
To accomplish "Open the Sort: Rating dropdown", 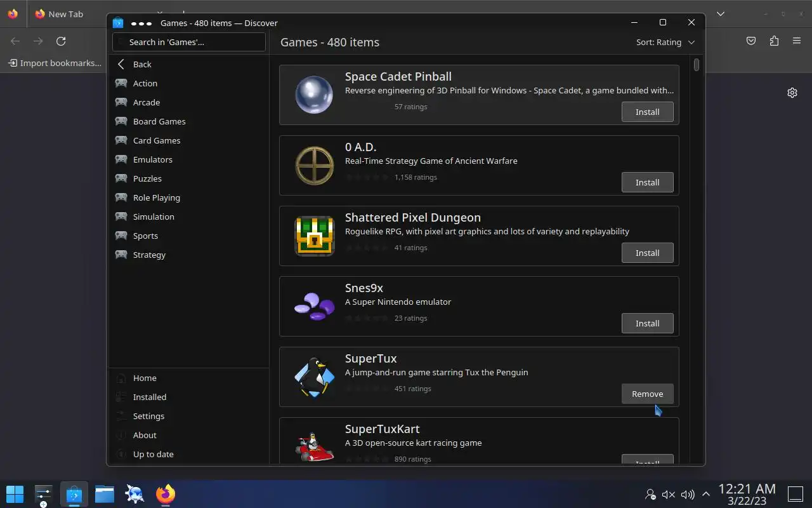I will click(x=665, y=42).
